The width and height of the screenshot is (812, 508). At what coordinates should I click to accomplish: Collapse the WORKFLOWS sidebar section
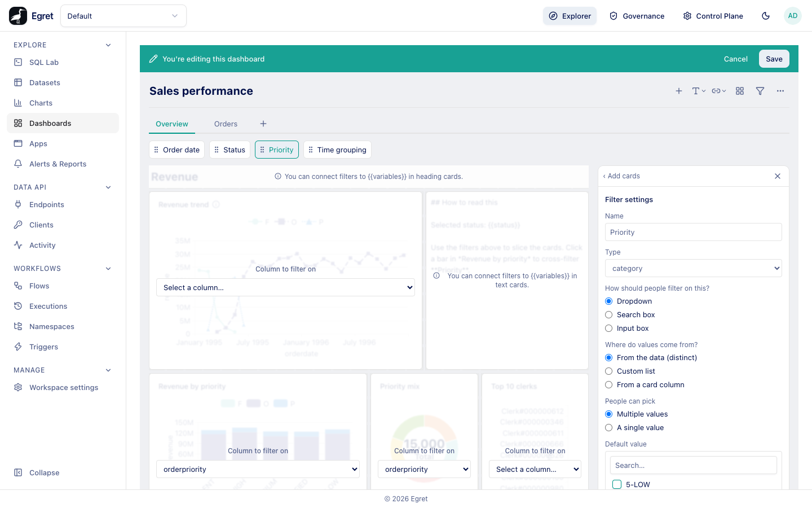(x=108, y=269)
